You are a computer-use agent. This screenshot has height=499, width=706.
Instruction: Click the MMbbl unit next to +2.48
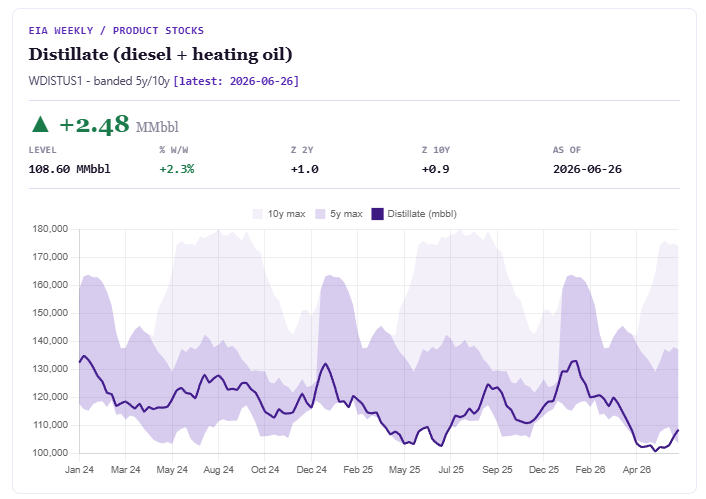coord(157,127)
